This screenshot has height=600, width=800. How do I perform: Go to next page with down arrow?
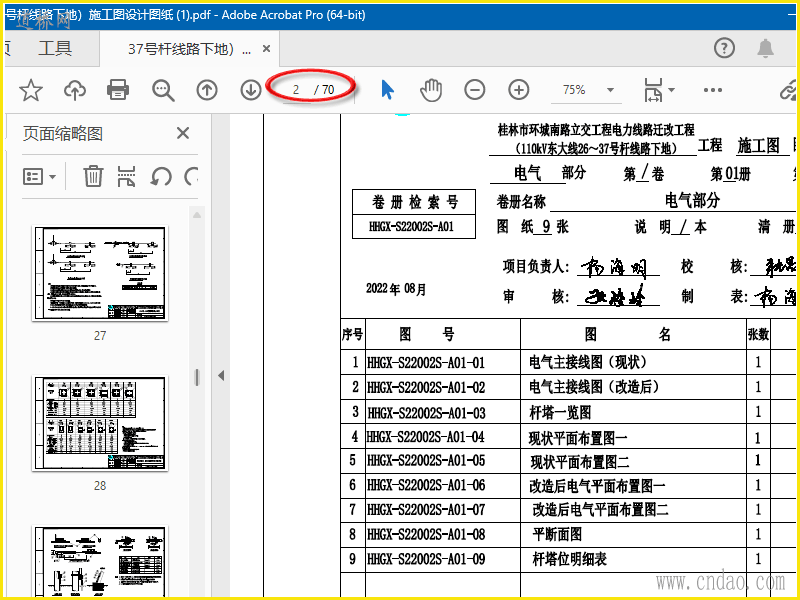[x=251, y=90]
